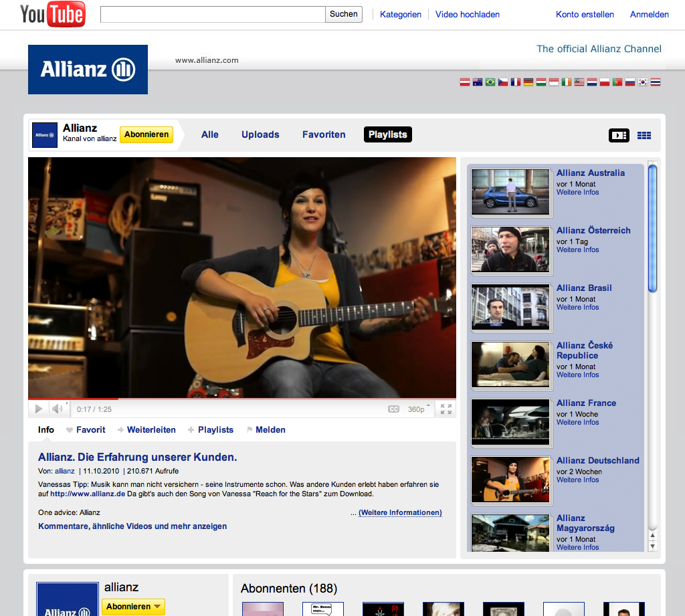The image size is (685, 616).
Task: Click the playlist scroll down arrow
Action: (652, 546)
